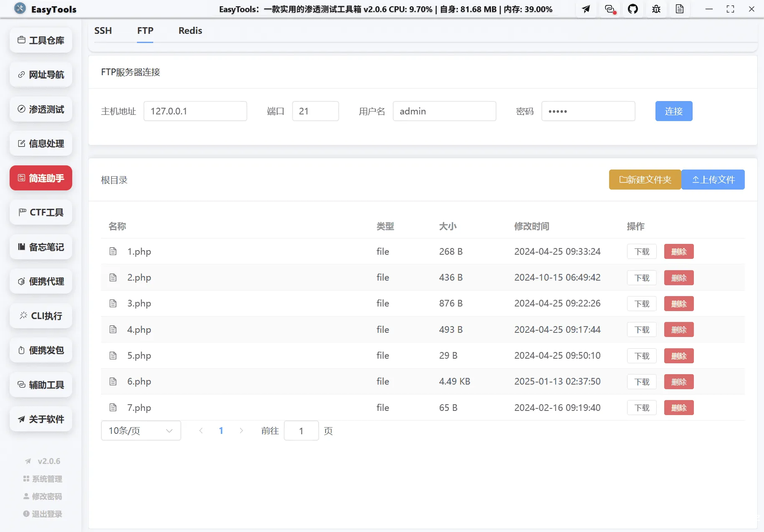Click the previous page arrow in pagination

[201, 431]
